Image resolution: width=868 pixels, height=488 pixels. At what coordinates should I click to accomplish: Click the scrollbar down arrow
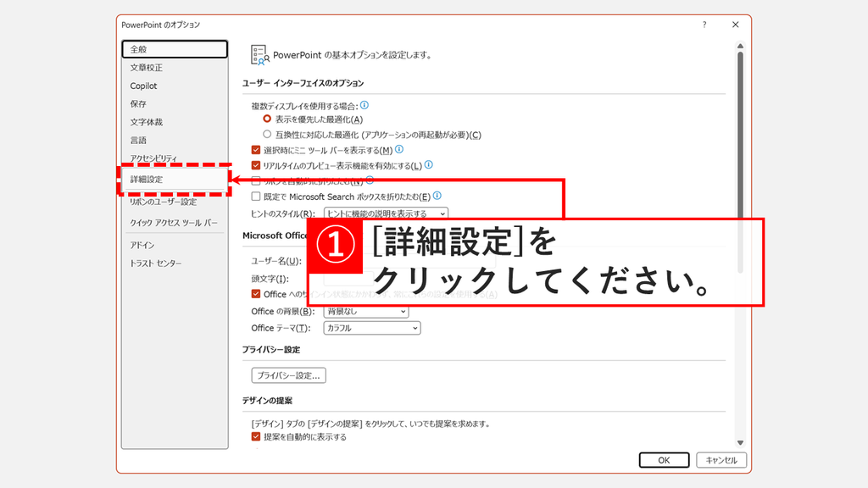(x=740, y=442)
